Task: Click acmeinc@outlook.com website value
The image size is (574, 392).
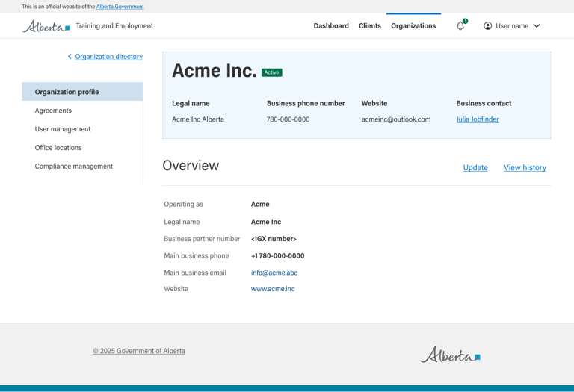Action: click(x=396, y=119)
